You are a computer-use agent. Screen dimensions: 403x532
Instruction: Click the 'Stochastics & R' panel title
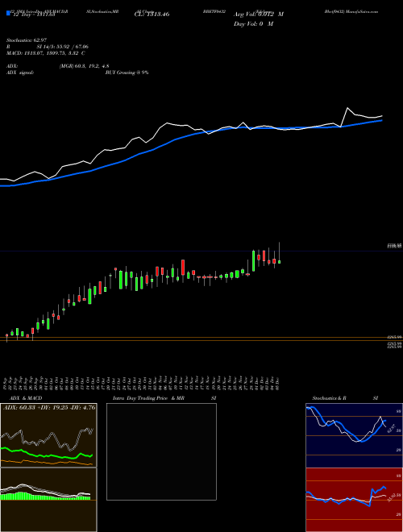[329, 398]
